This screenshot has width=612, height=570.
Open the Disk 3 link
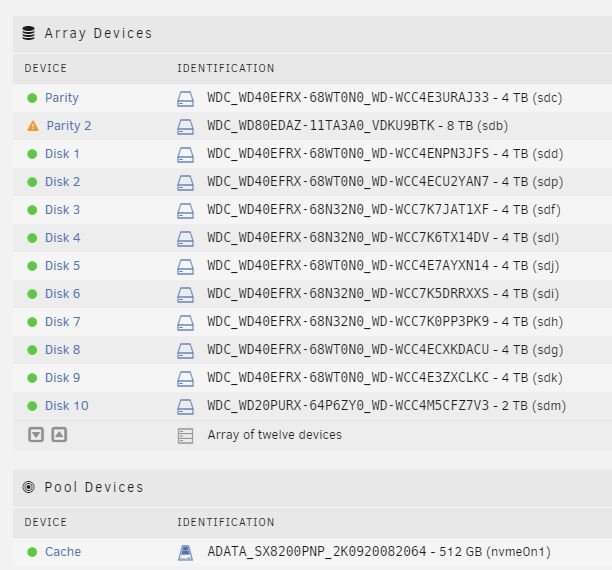pos(62,210)
